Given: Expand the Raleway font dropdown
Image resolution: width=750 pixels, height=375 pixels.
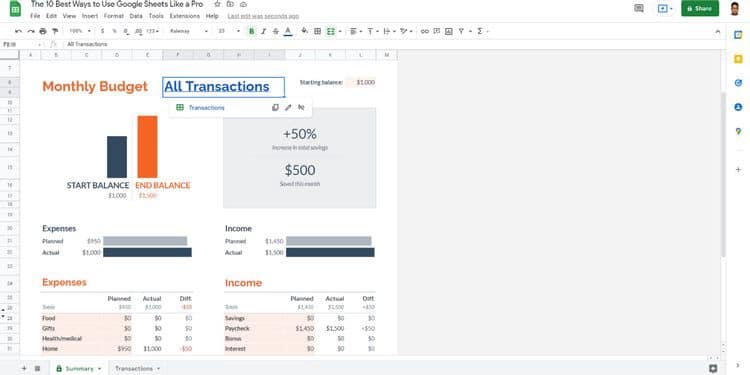Looking at the screenshot, I should (x=189, y=31).
